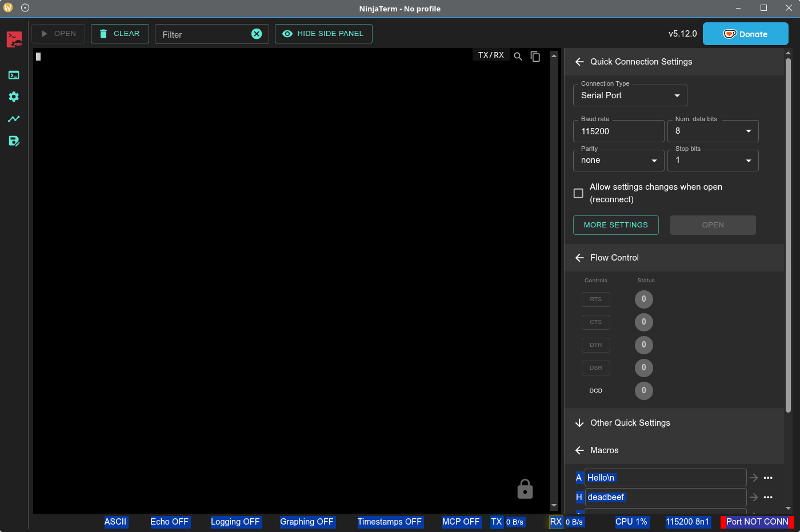Copy terminal contents with the copy icon
The height and width of the screenshot is (532, 800).
(x=535, y=56)
